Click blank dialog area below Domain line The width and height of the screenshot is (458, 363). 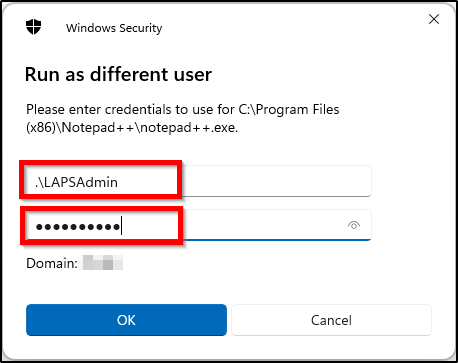coord(229,287)
